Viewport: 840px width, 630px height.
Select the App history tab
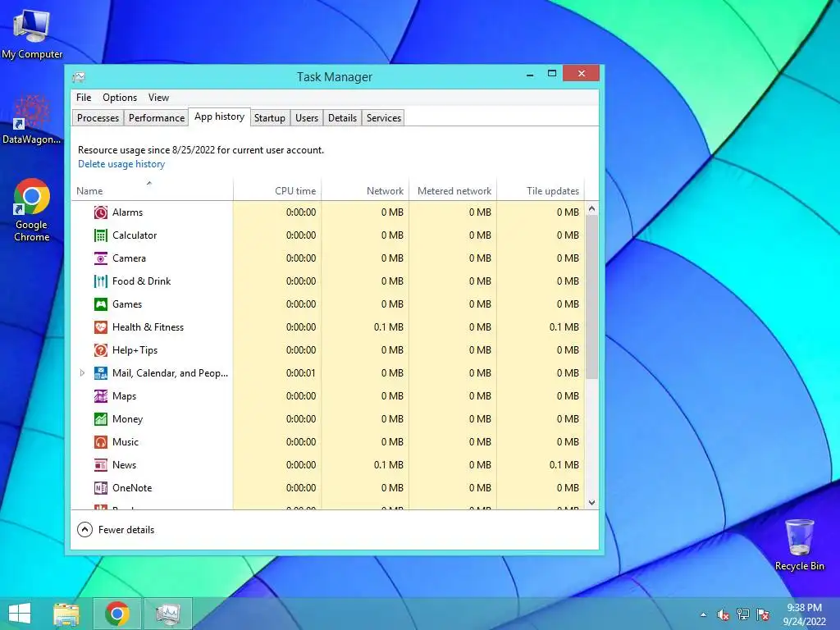pyautogui.click(x=220, y=116)
